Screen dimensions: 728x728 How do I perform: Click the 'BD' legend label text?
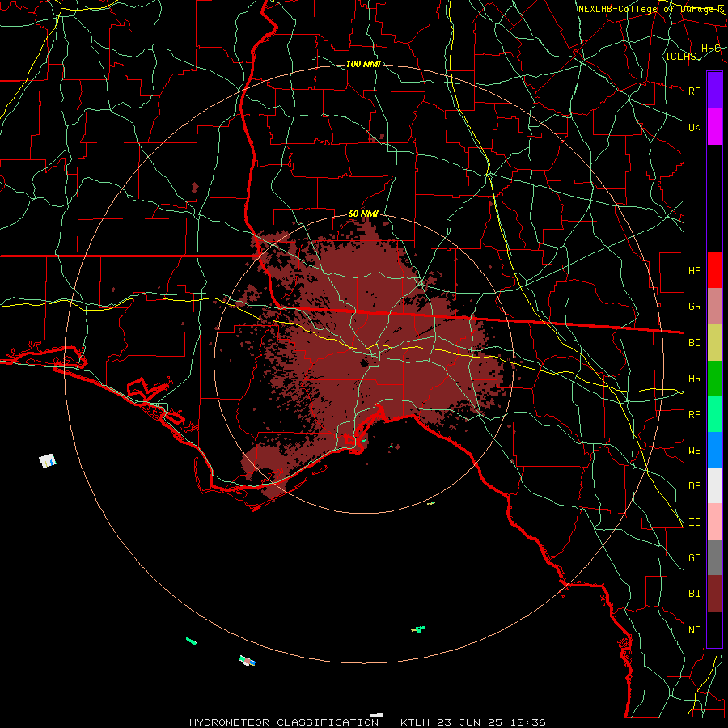pos(694,343)
